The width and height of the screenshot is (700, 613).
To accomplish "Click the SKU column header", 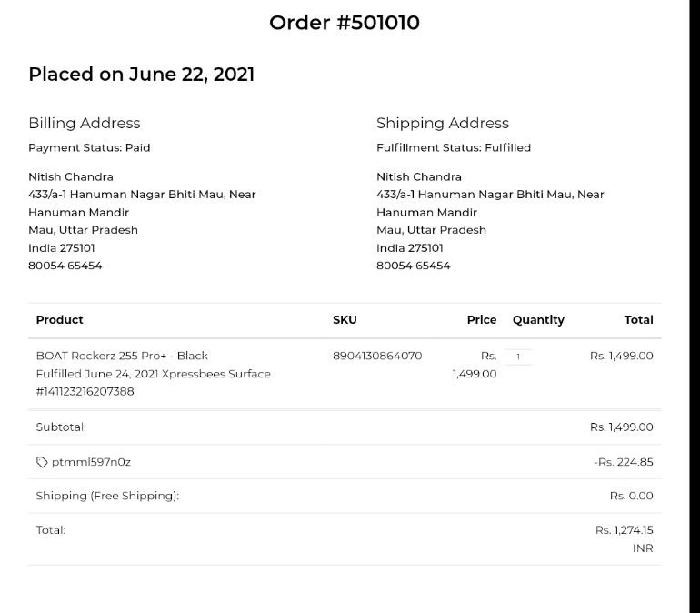I will click(345, 319).
